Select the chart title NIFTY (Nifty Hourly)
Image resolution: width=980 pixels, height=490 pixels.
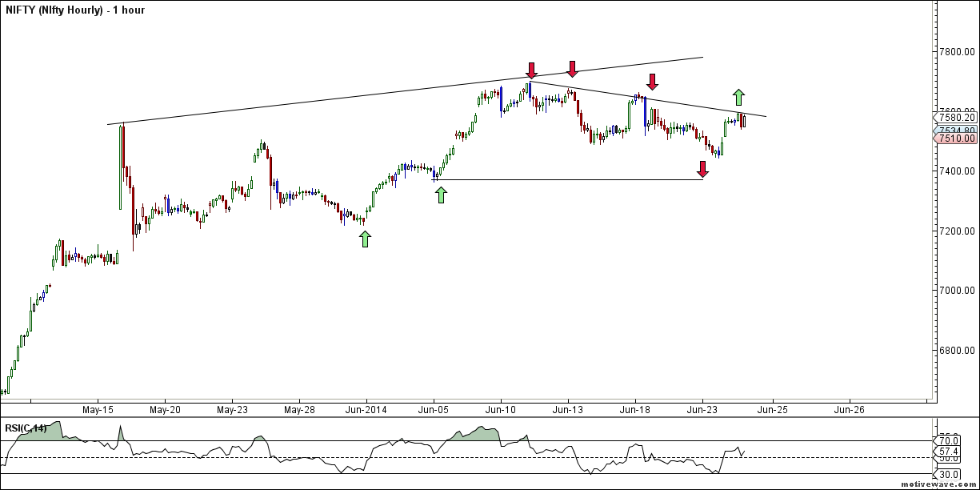74,10
